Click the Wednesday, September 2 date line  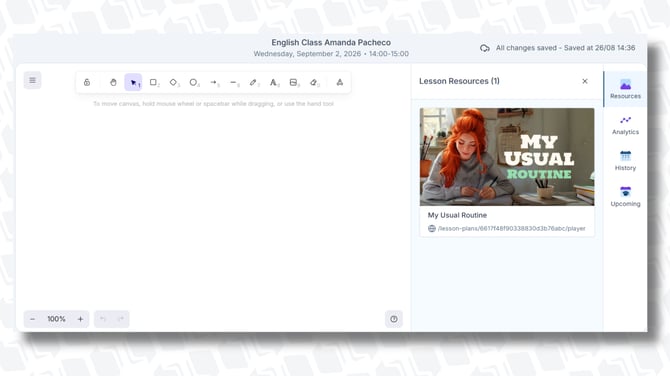pyautogui.click(x=331, y=54)
